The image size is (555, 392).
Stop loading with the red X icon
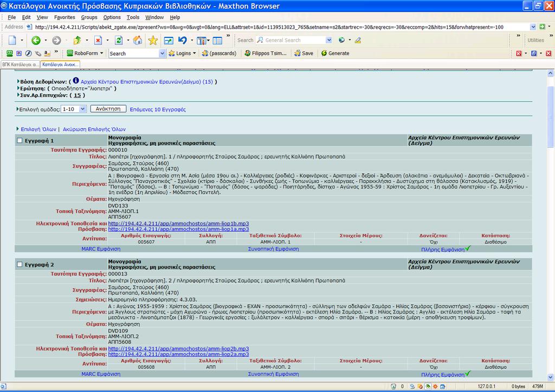(98, 40)
